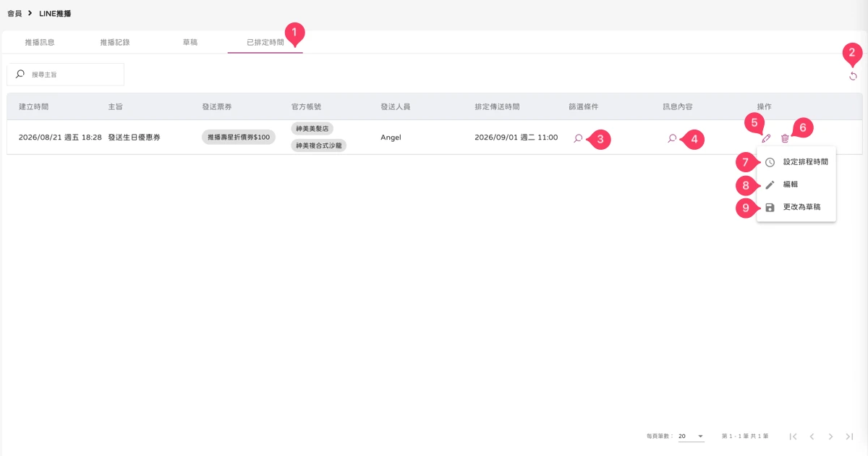This screenshot has height=456, width=868.
Task: View filter conditions for 發送生日優惠券
Action: (578, 138)
